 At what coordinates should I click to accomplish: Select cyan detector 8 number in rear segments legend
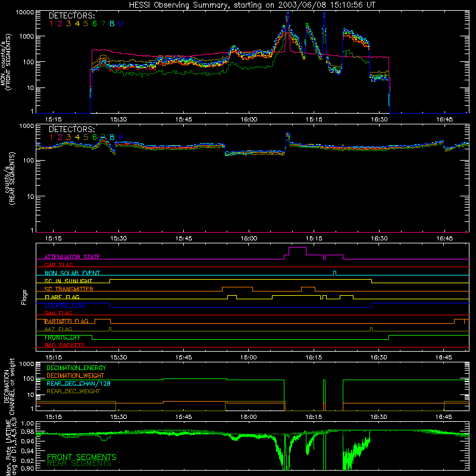112,137
